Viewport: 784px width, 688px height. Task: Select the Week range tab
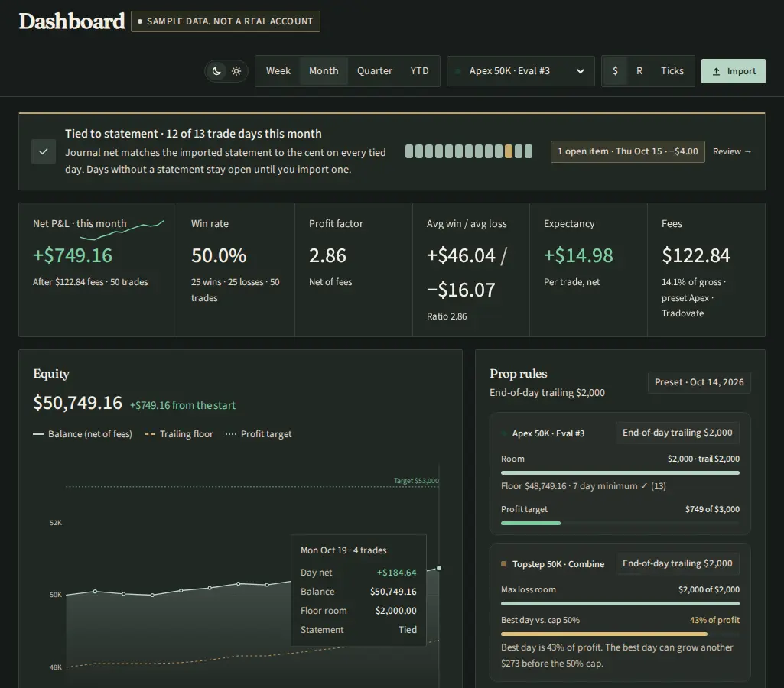[x=278, y=71]
